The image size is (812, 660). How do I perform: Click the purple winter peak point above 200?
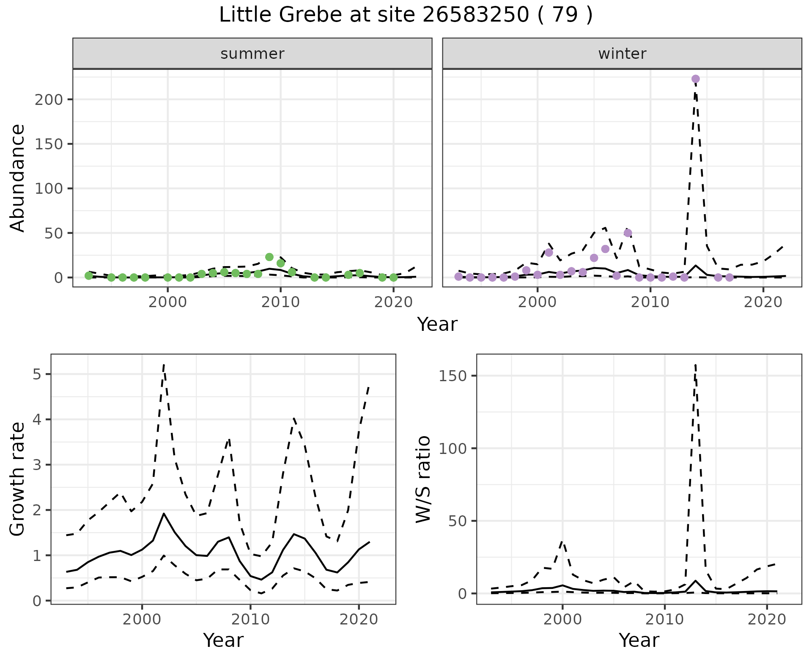pos(695,79)
